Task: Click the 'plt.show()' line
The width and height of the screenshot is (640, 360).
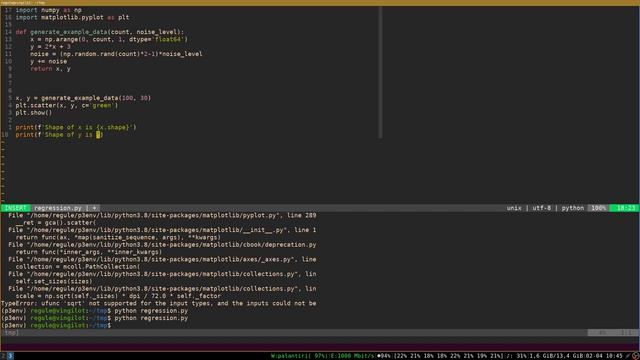Action: click(34, 113)
